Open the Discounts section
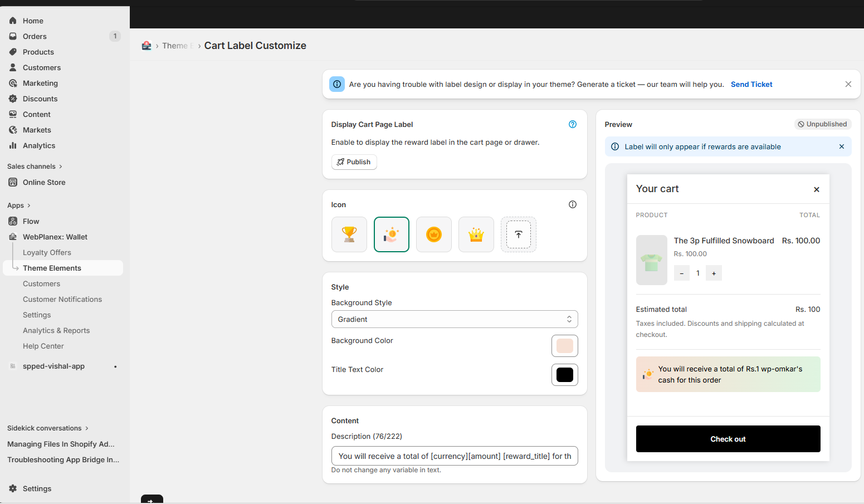This screenshot has height=504, width=864. (39, 99)
